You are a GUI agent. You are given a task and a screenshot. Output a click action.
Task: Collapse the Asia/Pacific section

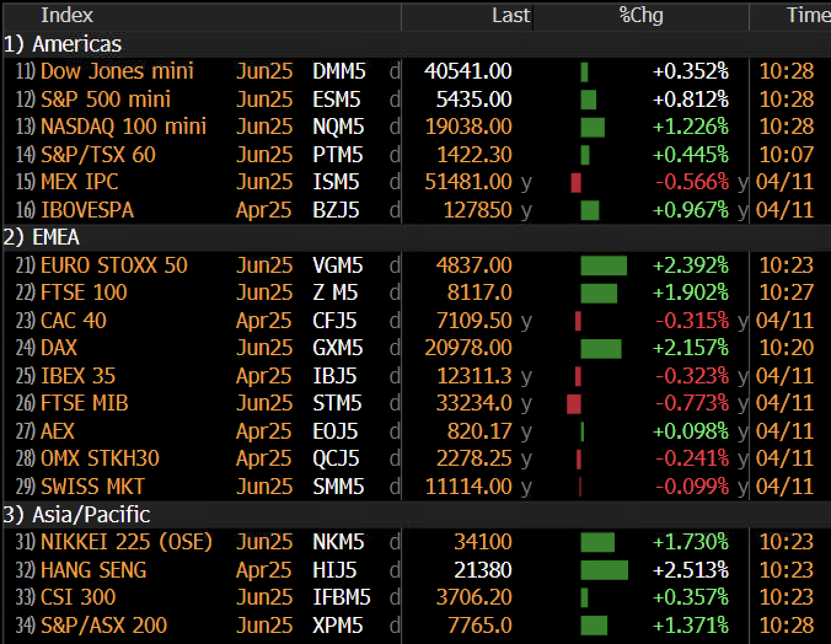(x=76, y=514)
